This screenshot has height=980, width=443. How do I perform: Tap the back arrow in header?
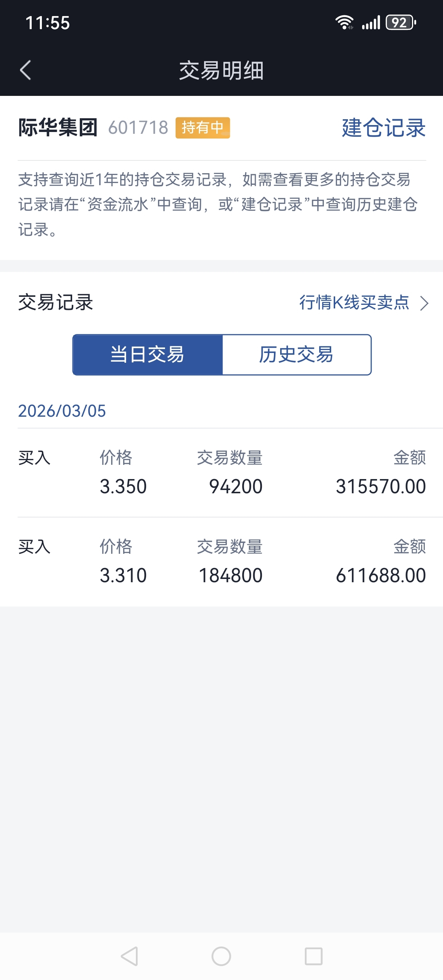pos(25,70)
